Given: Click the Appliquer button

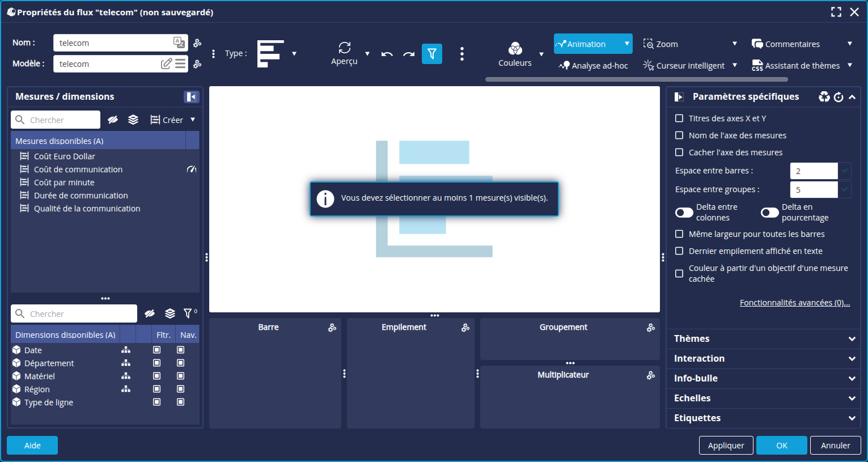Looking at the screenshot, I should click(x=726, y=446).
